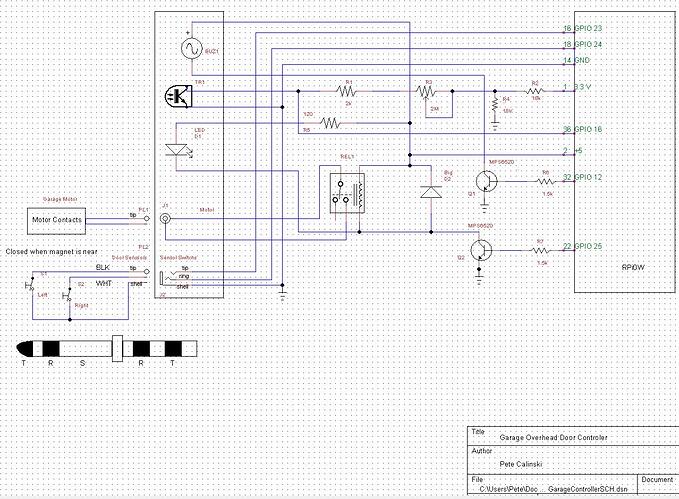
Task: Click the GPIO 24 pin label
Action: click(588, 45)
